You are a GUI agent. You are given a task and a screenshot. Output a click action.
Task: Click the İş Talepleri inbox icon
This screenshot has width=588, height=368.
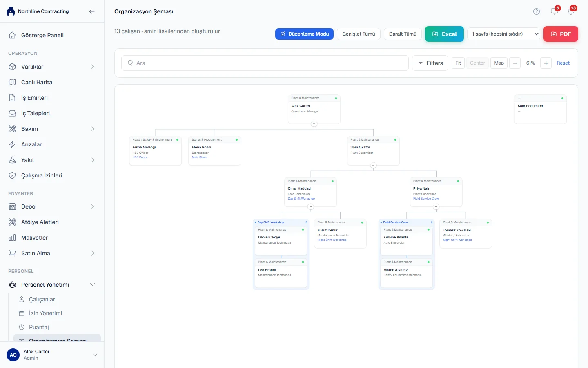(x=12, y=113)
